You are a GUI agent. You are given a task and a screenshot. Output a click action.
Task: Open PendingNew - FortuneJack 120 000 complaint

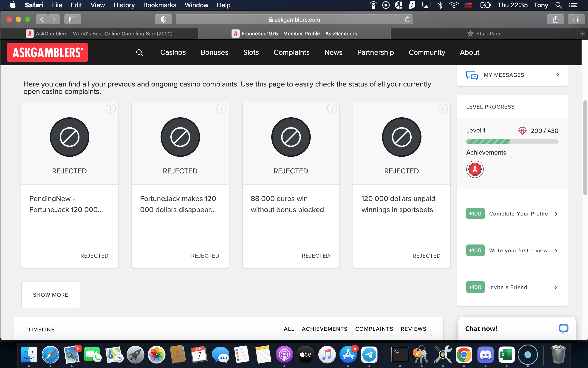click(66, 204)
